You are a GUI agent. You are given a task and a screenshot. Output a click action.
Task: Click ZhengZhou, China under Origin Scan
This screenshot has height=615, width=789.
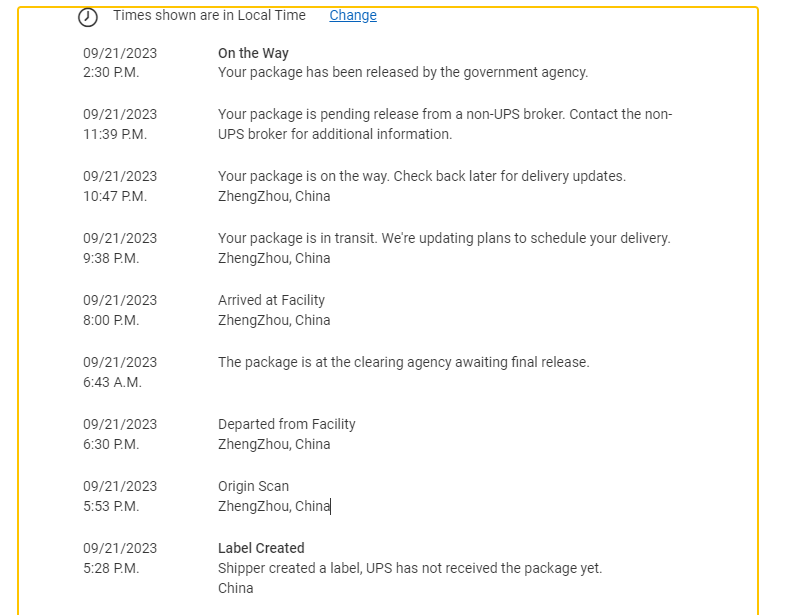[274, 506]
